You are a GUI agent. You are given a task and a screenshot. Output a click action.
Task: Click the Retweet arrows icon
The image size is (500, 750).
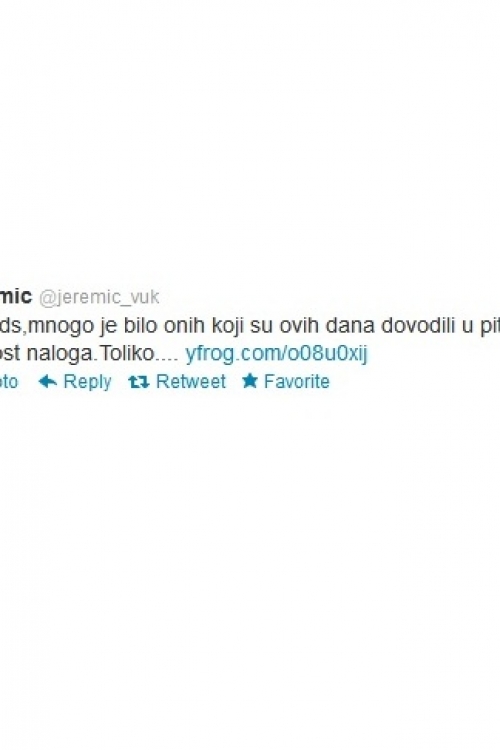pos(139,382)
